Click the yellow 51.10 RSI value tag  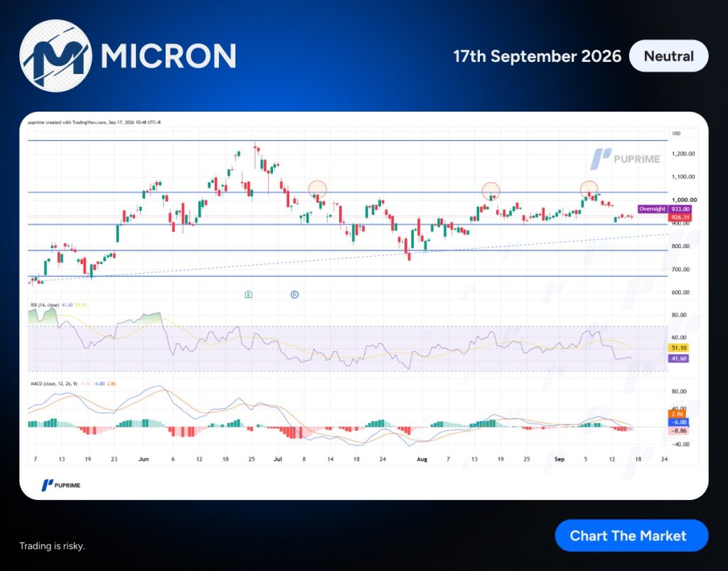pyautogui.click(x=678, y=348)
